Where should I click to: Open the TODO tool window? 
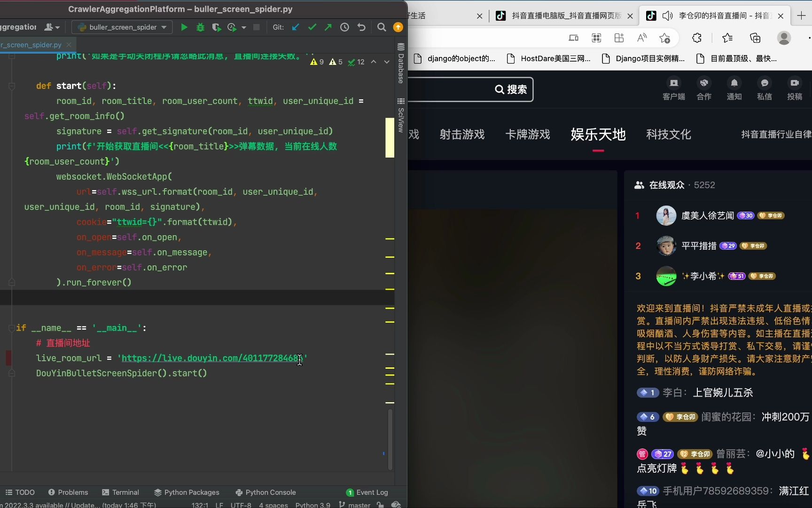(20, 492)
